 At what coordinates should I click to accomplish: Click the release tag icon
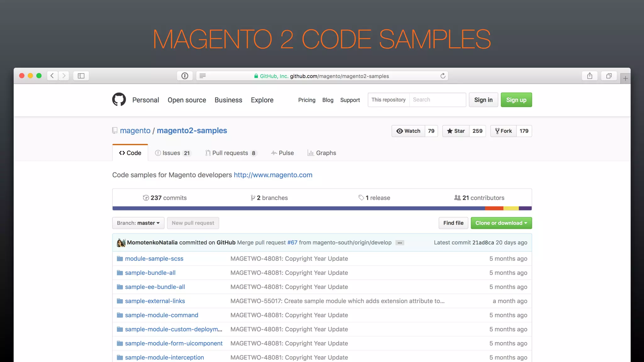(361, 198)
